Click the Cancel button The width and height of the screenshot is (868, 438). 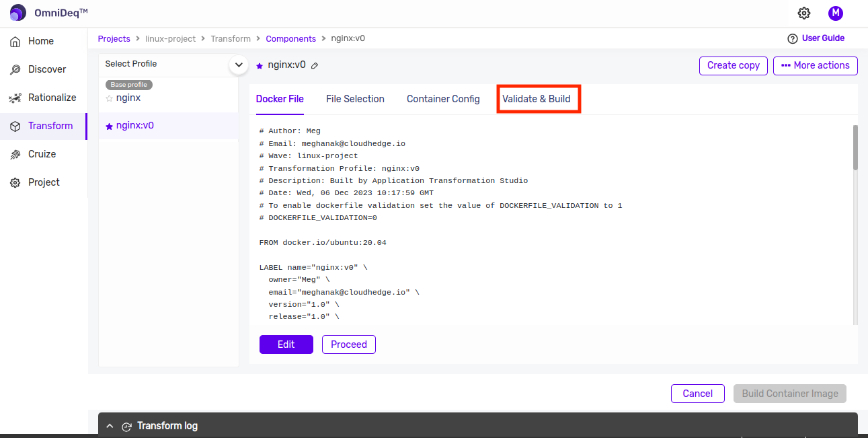[698, 394]
